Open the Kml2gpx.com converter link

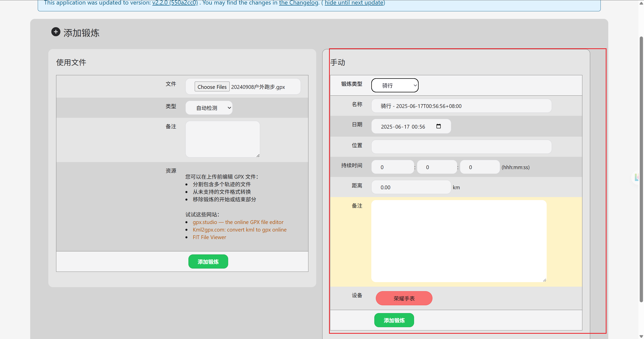[x=239, y=230]
